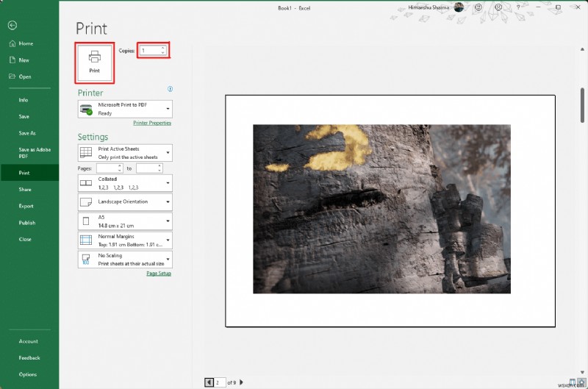The image size is (588, 389).
Task: Open the No Scaling dropdown
Action: coord(125,259)
